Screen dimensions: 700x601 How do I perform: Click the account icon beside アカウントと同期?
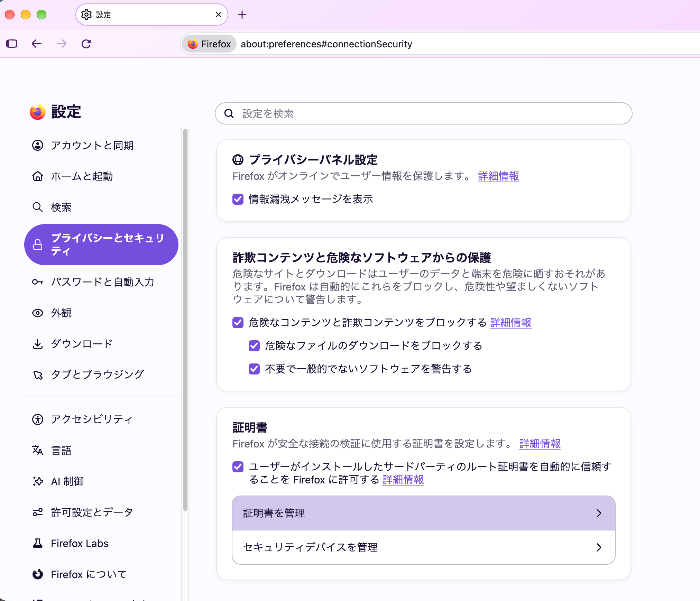tap(38, 145)
